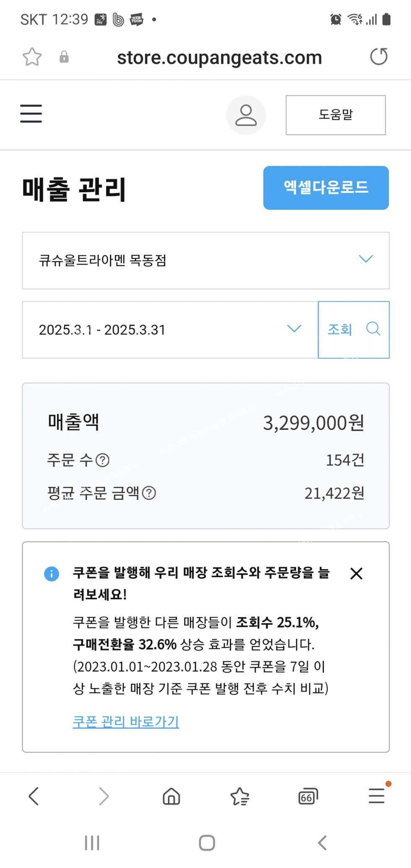The image size is (411, 868).
Task: Reload the page with refresh icon
Action: 379,57
